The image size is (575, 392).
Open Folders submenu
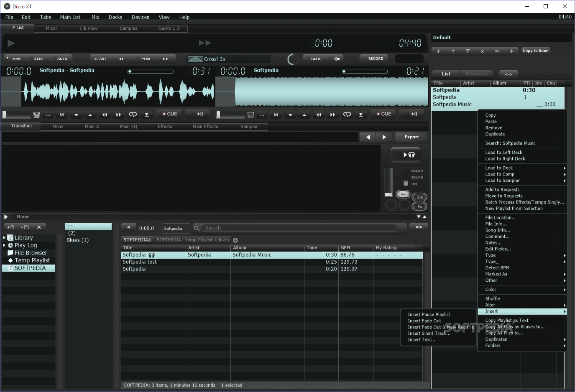[x=522, y=346]
